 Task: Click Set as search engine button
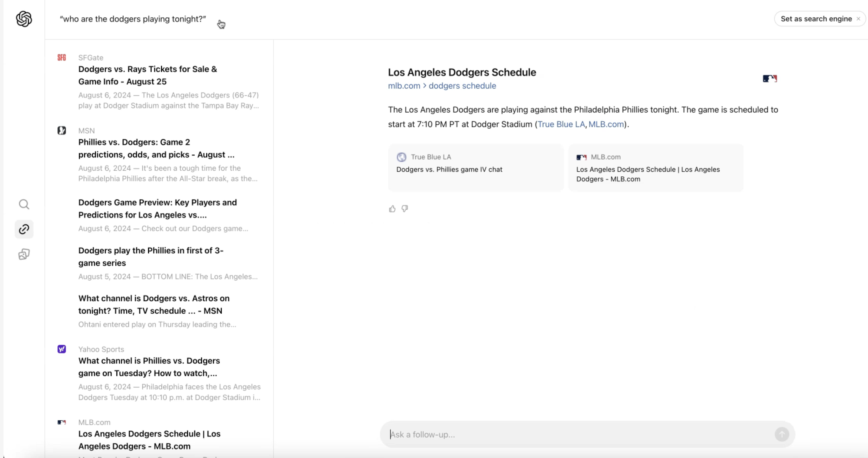coord(816,19)
